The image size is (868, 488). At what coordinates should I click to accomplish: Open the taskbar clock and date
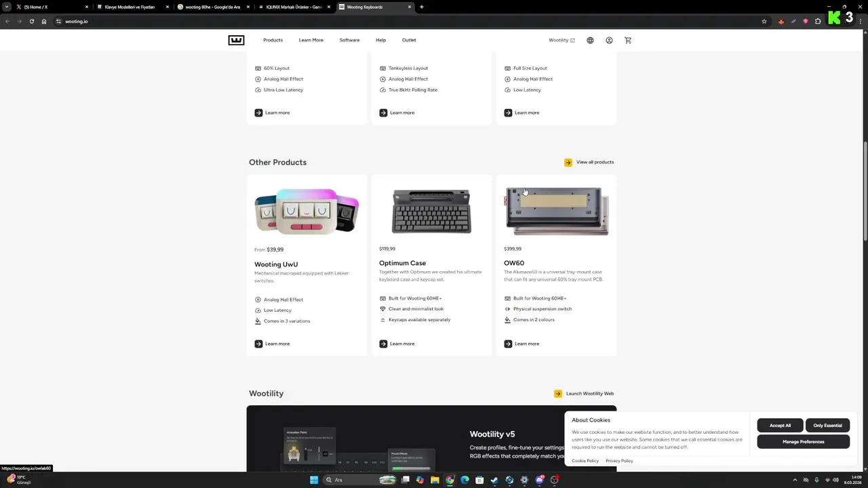tap(852, 480)
